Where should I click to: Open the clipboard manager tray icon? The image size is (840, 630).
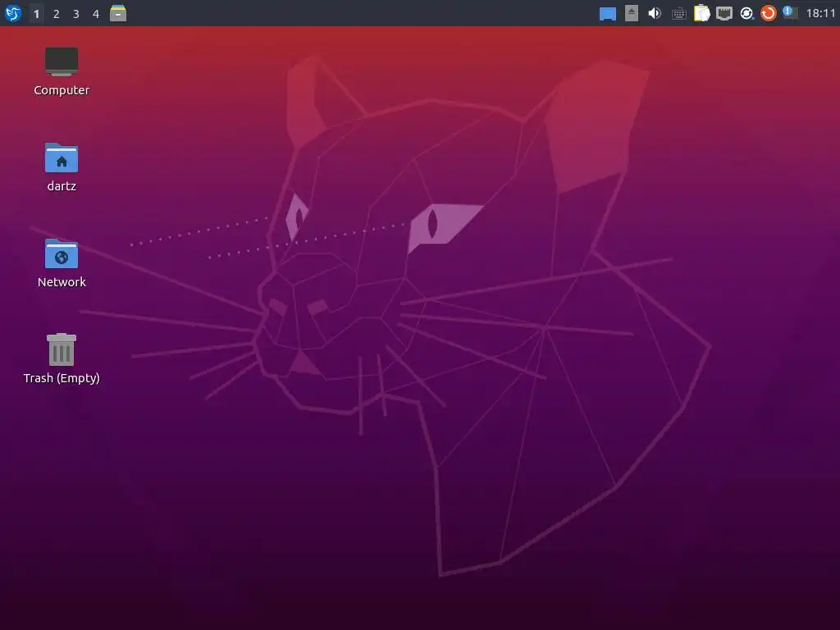coord(702,13)
